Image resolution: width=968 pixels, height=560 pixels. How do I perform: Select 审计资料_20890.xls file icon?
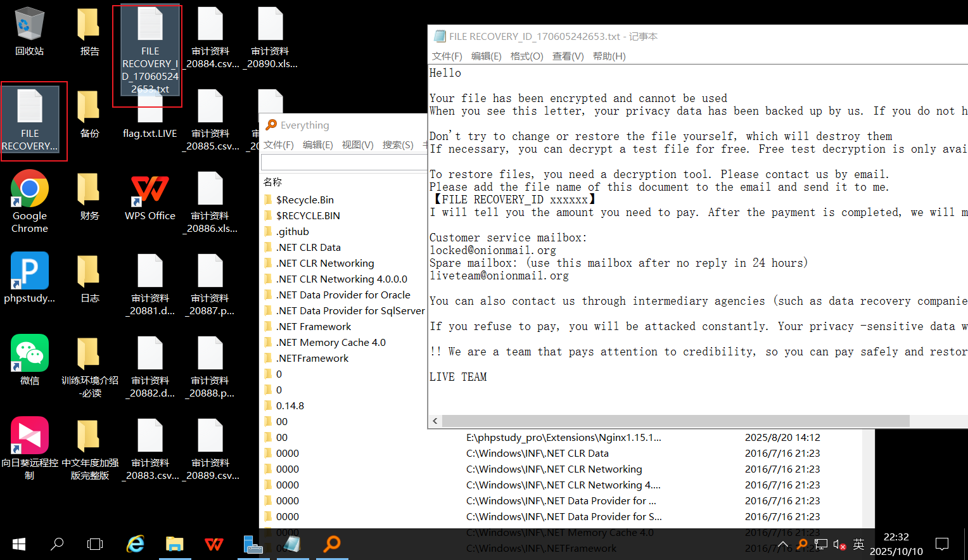[271, 38]
